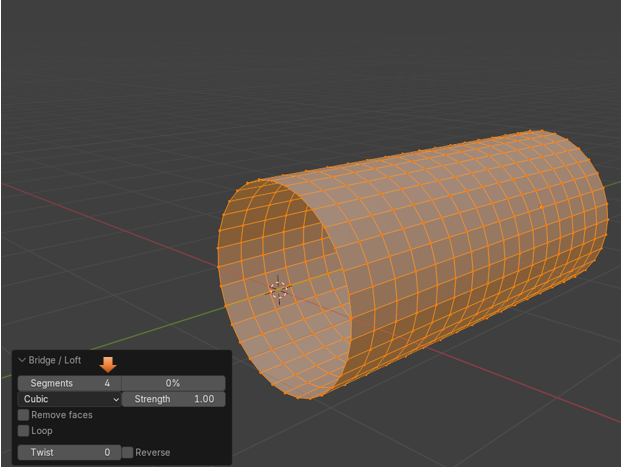Enable the Remove faces checkbox
Image resolution: width=621 pixels, height=467 pixels.
click(x=24, y=415)
